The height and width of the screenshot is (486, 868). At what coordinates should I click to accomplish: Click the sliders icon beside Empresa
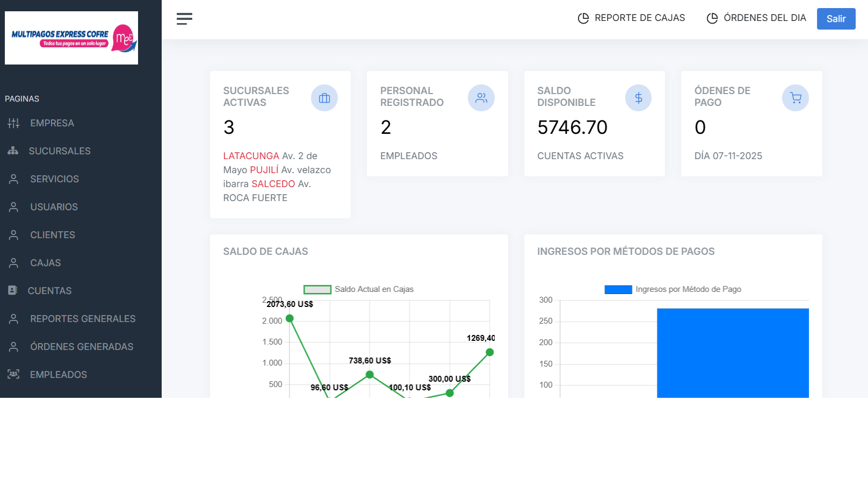pos(13,123)
